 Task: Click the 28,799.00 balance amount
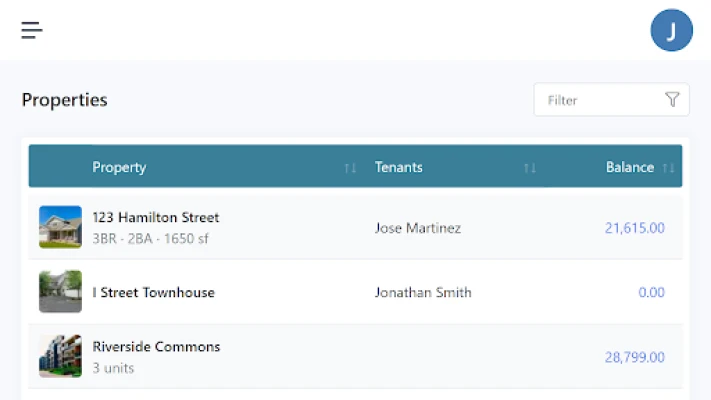coord(634,357)
